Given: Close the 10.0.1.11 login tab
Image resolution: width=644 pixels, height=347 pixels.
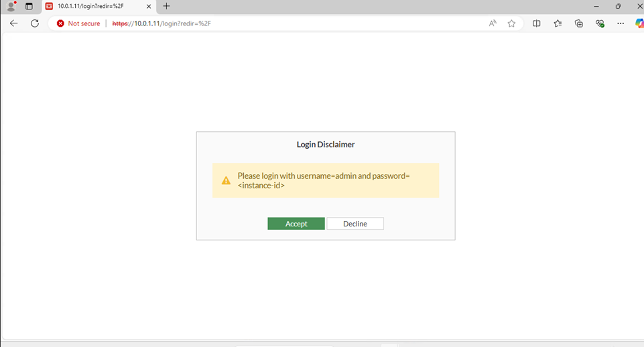Looking at the screenshot, I should click(x=149, y=6).
